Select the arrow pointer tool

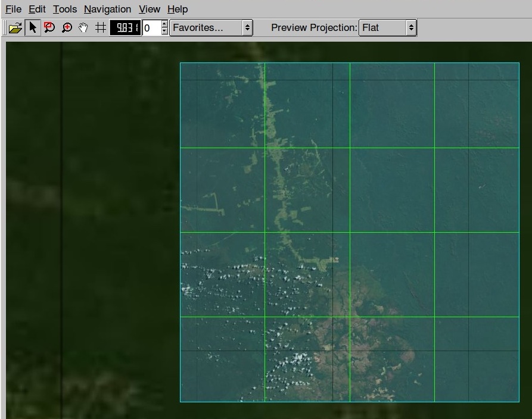(33, 27)
